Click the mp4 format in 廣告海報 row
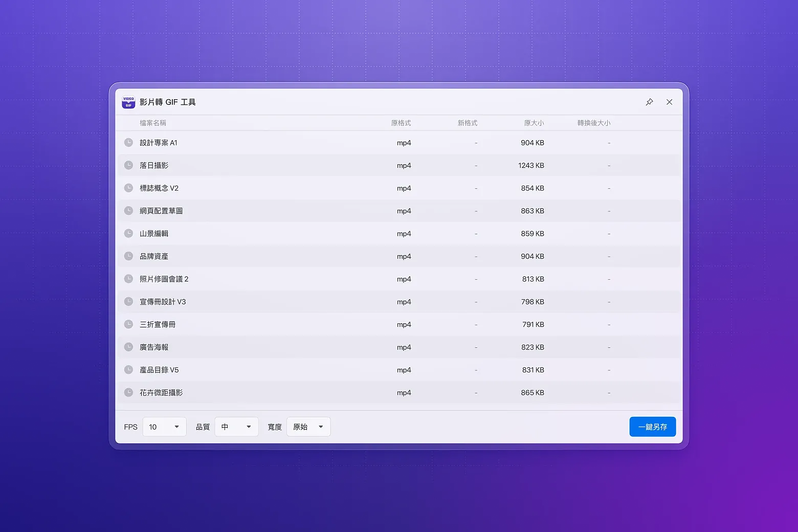This screenshot has height=532, width=798. click(404, 347)
